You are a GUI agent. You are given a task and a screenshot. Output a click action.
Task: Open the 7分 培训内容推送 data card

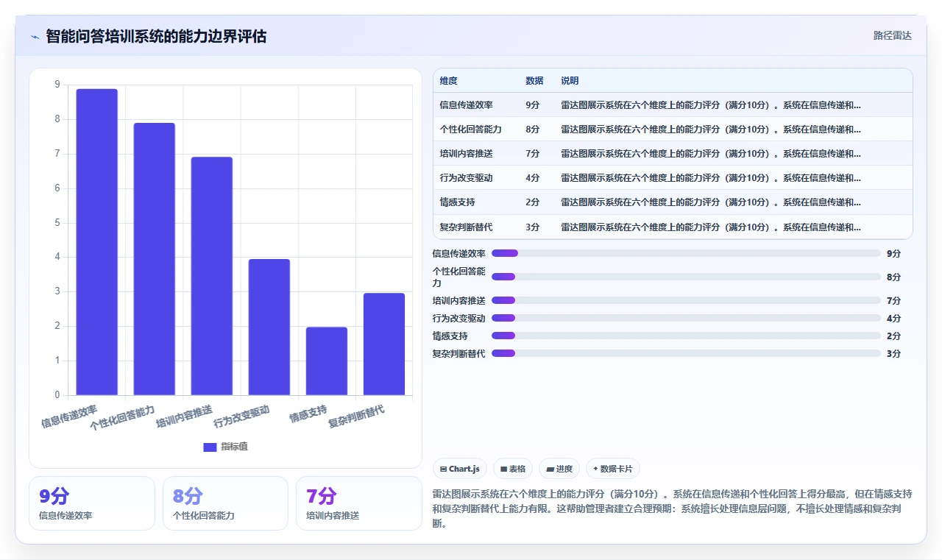359,503
